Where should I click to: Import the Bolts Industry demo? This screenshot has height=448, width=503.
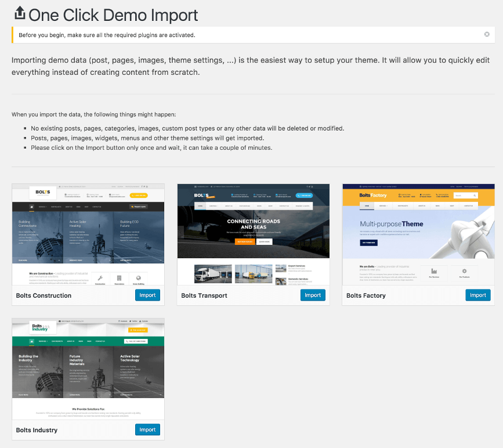[147, 429]
